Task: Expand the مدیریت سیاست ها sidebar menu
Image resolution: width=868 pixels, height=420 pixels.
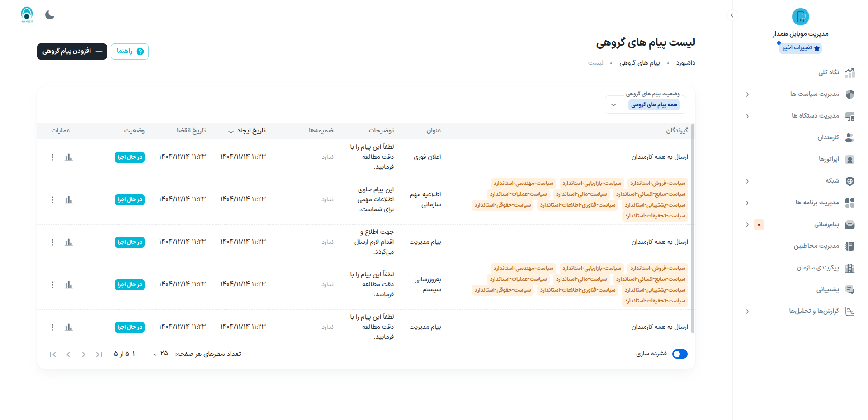Action: point(814,94)
